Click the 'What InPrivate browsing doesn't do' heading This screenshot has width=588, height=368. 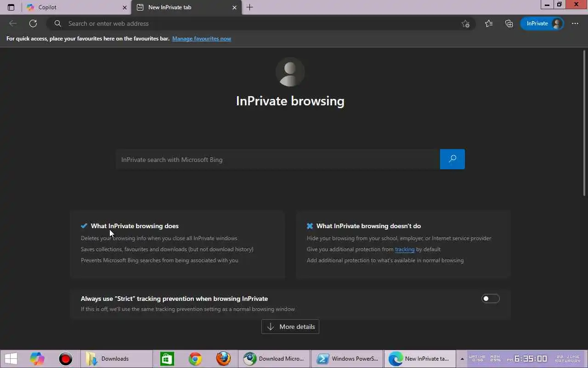coord(368,226)
